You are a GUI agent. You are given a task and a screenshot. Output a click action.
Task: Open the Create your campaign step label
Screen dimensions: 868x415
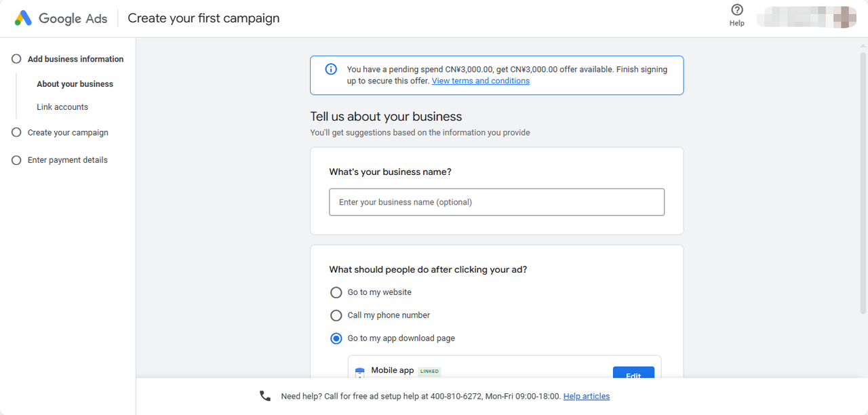click(x=68, y=133)
